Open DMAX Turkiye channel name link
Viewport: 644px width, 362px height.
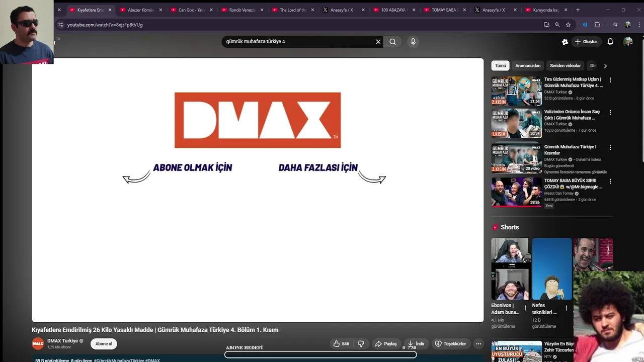pyautogui.click(x=62, y=341)
